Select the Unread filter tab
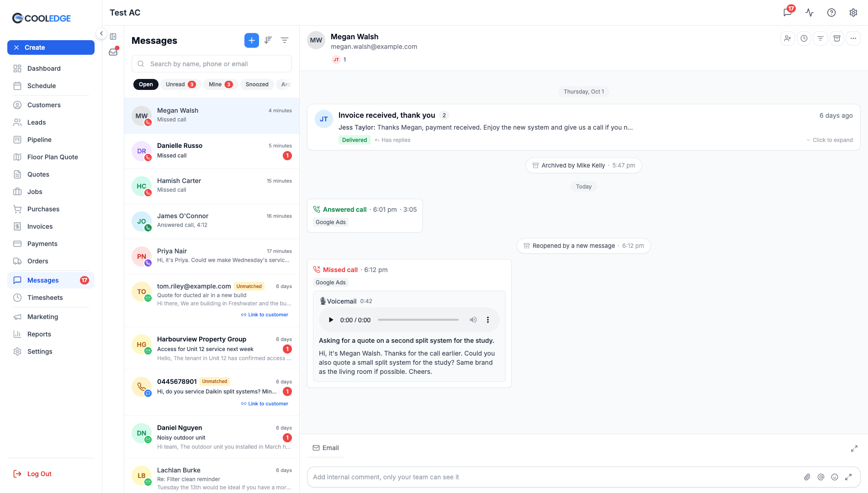868x493 pixels. pos(180,84)
